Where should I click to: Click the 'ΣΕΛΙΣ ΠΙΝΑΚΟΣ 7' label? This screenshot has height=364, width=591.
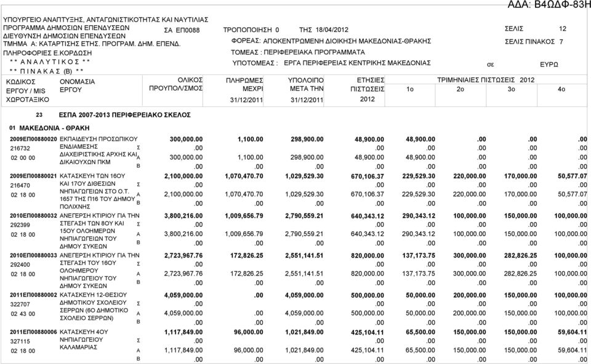[534, 42]
